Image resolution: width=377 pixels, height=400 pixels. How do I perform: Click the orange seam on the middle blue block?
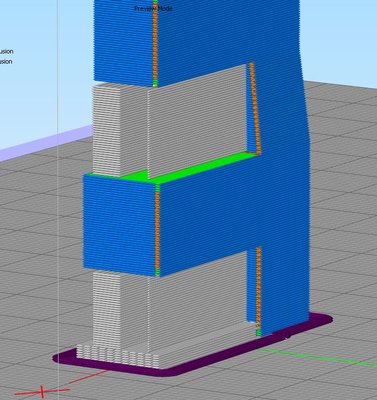point(157,230)
